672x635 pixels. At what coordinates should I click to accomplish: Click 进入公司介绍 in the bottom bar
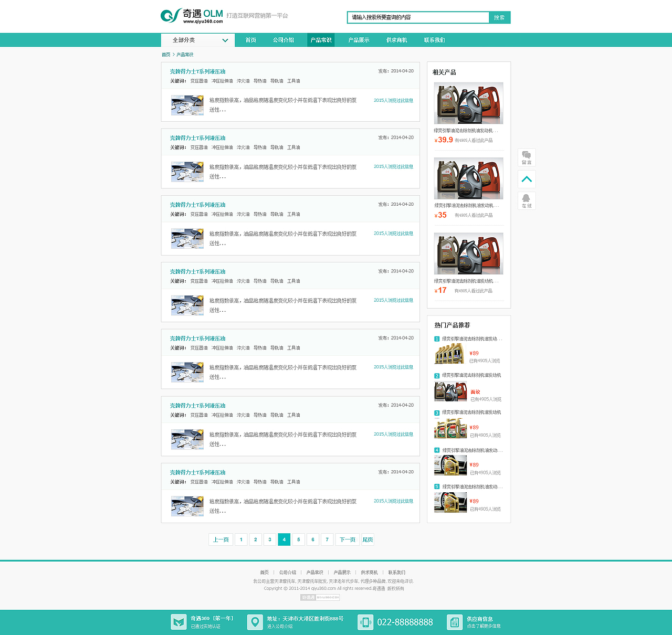(x=280, y=627)
